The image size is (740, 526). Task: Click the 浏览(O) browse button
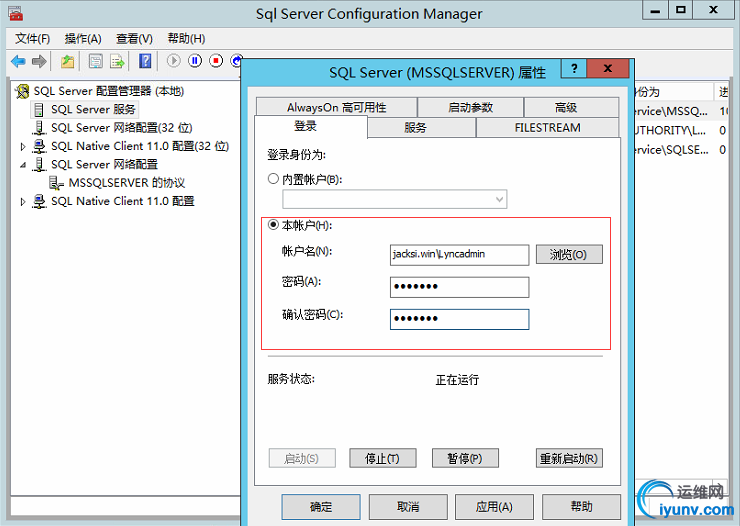[x=569, y=254]
